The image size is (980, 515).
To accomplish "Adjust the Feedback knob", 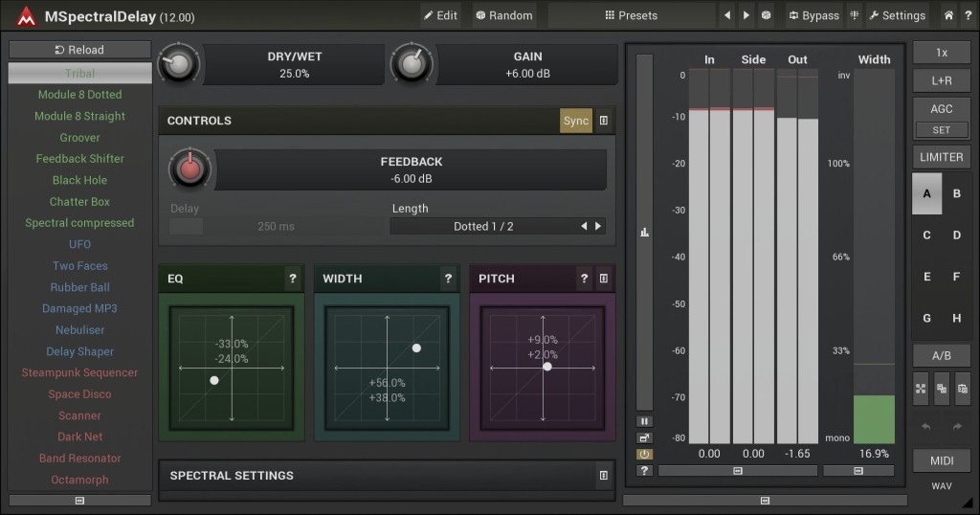I will pos(188,169).
